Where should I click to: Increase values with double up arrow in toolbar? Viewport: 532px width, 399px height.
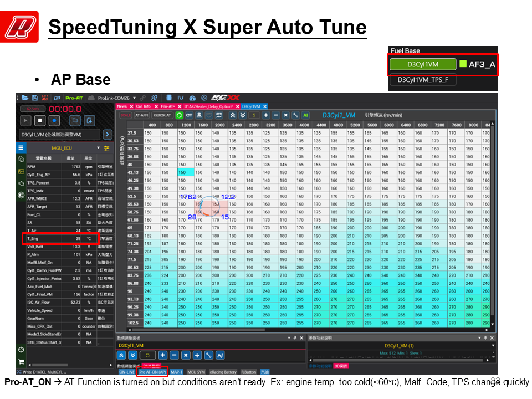coord(233,115)
